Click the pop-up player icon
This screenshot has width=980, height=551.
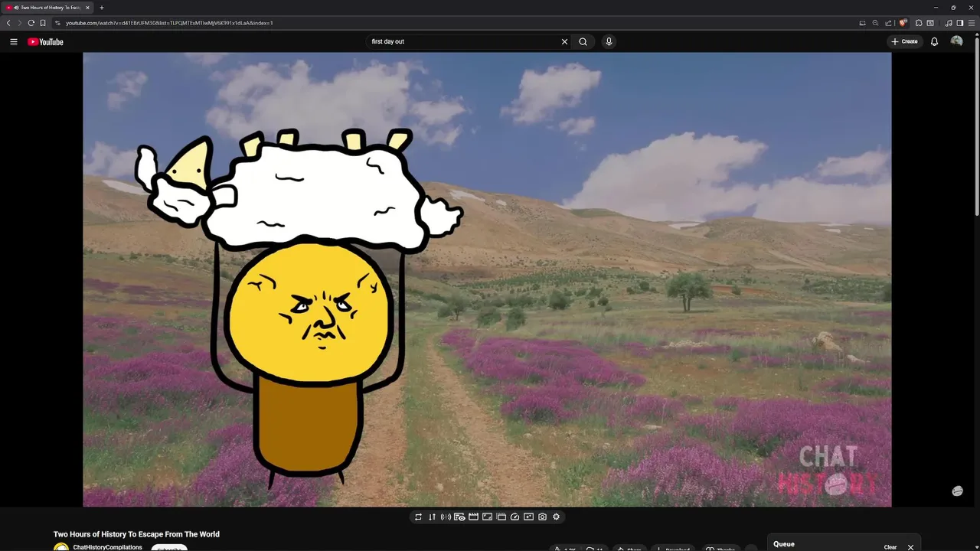501,517
